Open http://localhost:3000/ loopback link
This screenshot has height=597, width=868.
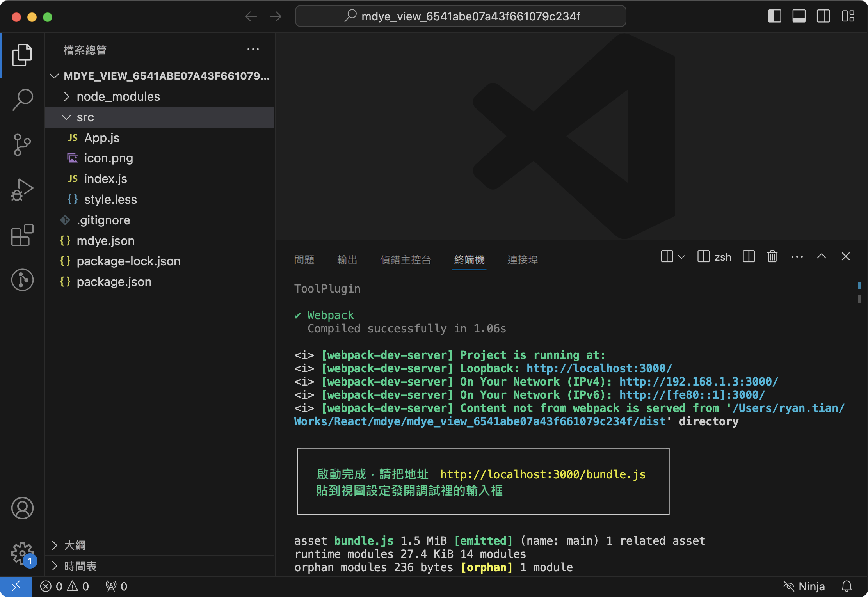(x=599, y=368)
